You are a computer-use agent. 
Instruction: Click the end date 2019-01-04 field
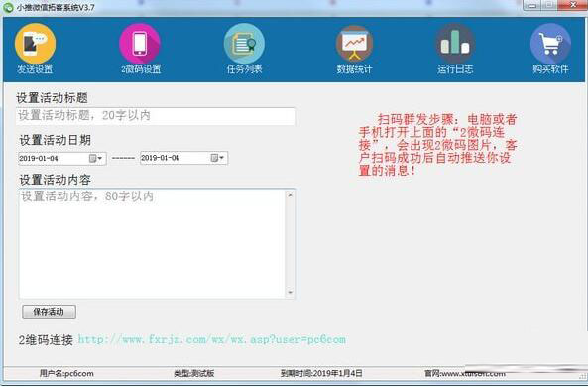pos(183,158)
